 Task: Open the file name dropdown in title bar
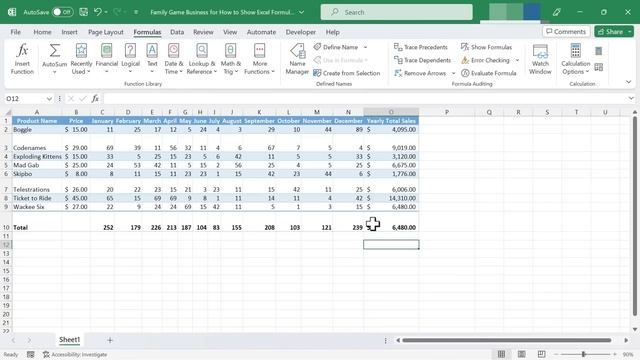point(301,12)
